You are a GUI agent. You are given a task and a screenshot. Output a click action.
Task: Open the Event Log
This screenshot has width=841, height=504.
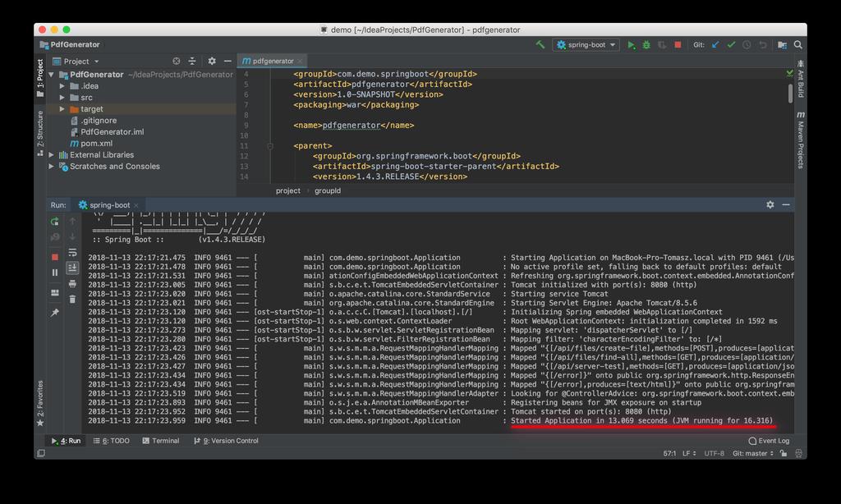[x=769, y=441]
